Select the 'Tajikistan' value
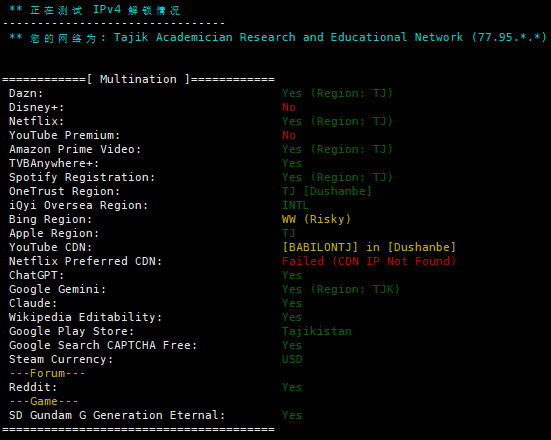This screenshot has height=440, width=551. point(317,331)
